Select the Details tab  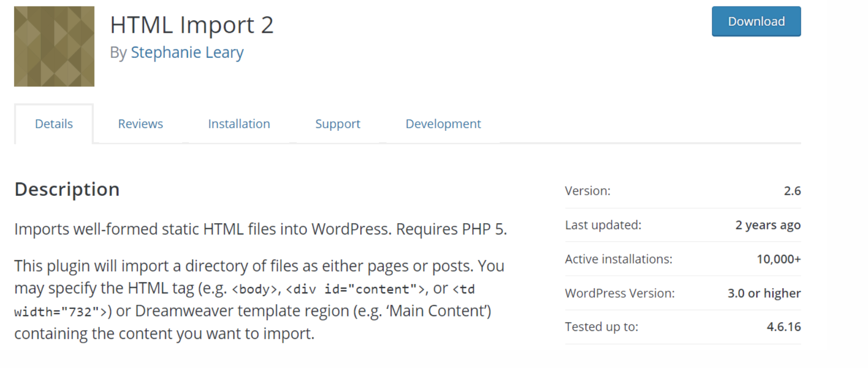pos(54,124)
